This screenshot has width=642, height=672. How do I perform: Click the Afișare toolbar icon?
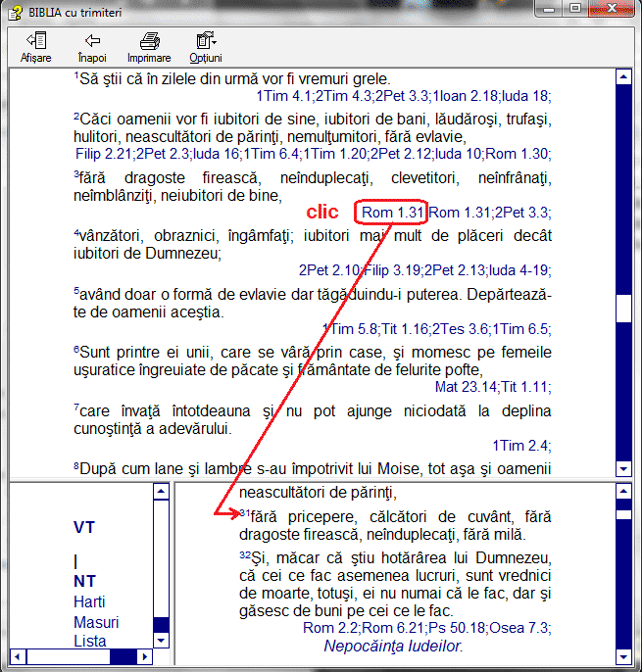point(35,47)
